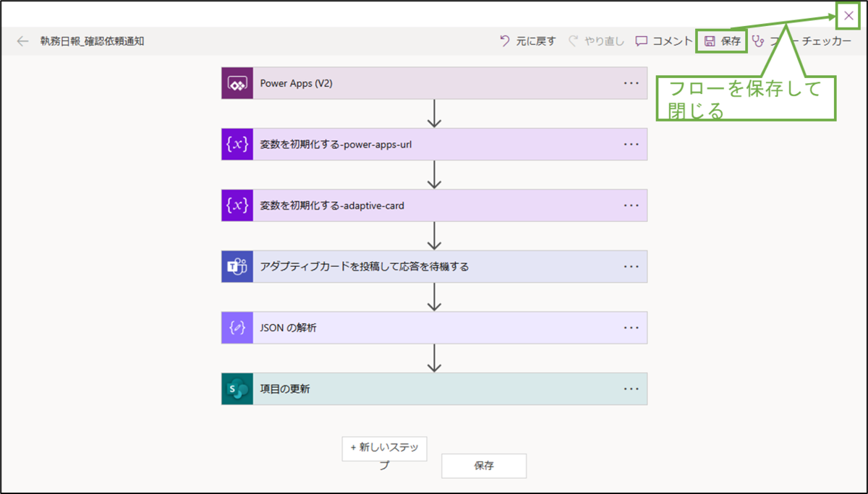The image size is (868, 494).
Task: Expand the 変数を初期化する-power-apps-url step
Action: [434, 144]
